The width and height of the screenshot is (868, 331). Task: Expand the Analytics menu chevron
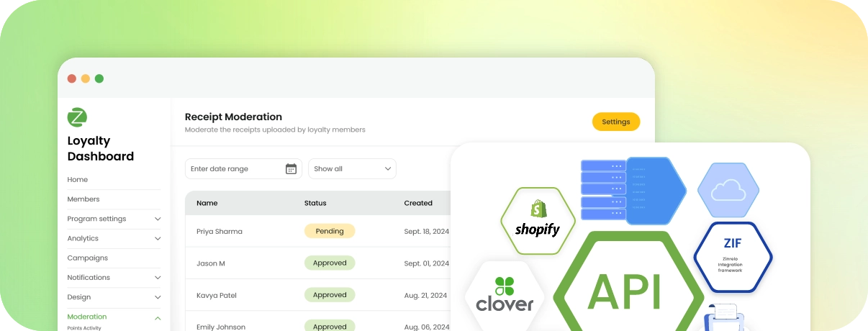(x=158, y=239)
